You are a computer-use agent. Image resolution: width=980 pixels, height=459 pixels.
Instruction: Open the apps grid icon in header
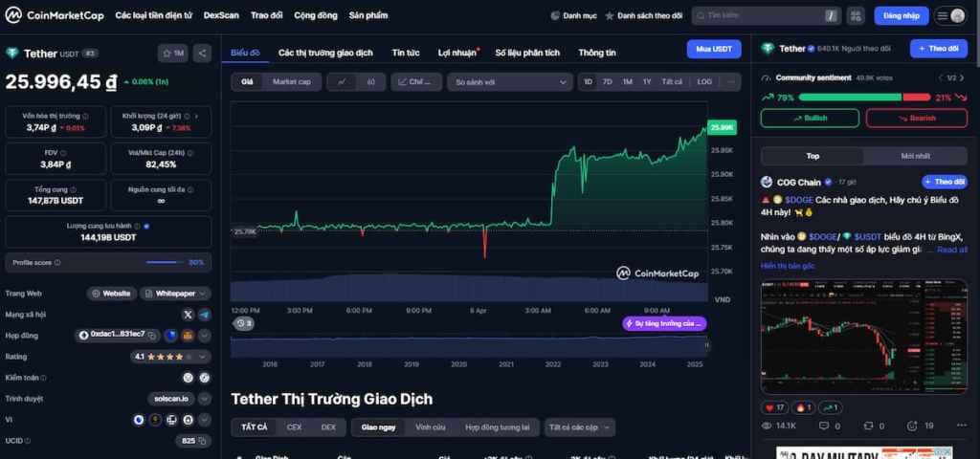point(855,16)
